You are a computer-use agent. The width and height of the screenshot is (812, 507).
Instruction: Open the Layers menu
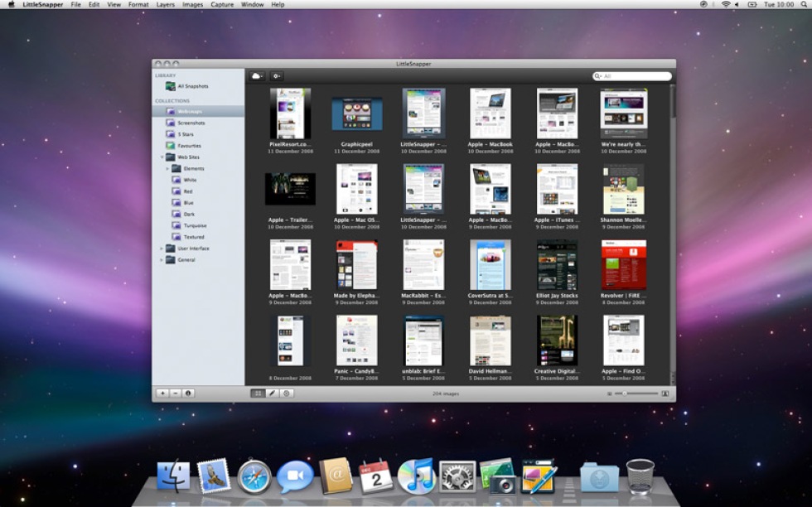point(165,4)
